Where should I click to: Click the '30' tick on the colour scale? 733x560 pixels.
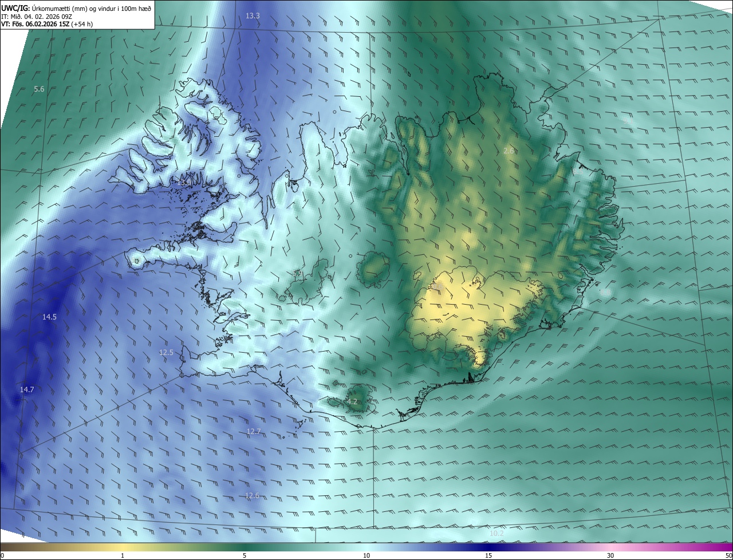click(x=610, y=555)
